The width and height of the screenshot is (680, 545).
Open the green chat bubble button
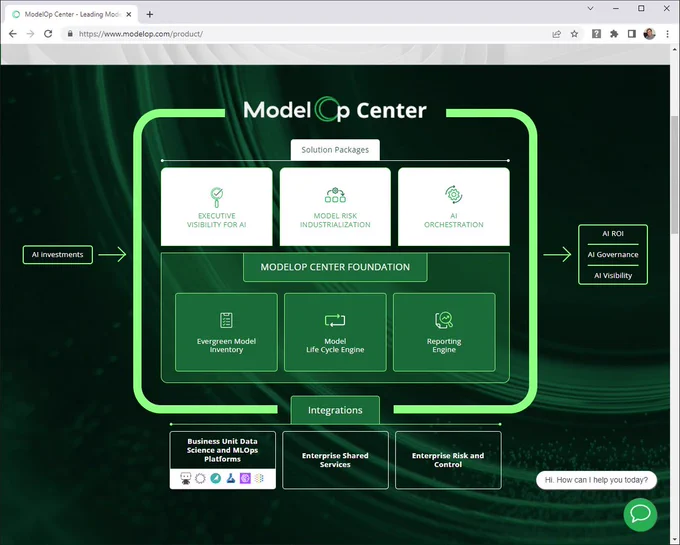click(640, 514)
